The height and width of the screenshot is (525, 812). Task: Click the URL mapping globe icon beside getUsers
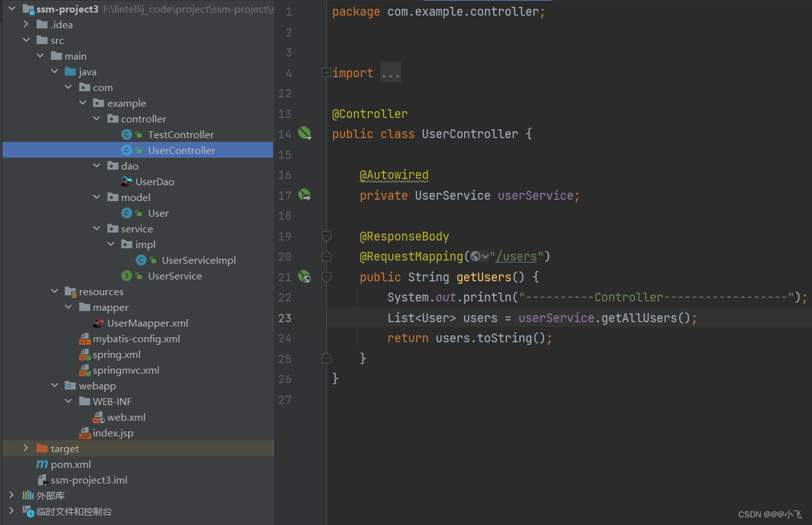305,276
